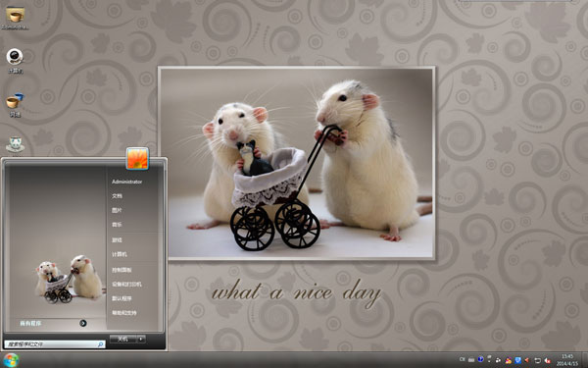Expand 所有程序 All Programs arrow
Image resolution: width=588 pixels, height=368 pixels.
click(83, 323)
